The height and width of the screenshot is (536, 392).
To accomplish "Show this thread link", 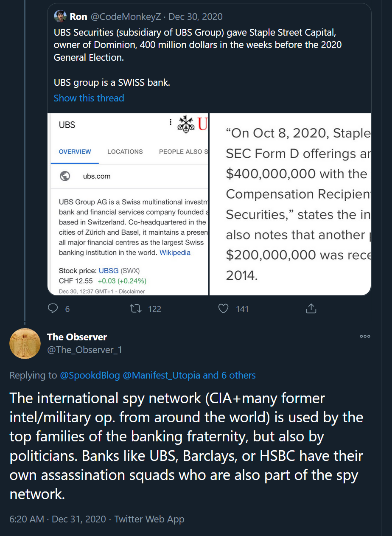I will 89,98.
